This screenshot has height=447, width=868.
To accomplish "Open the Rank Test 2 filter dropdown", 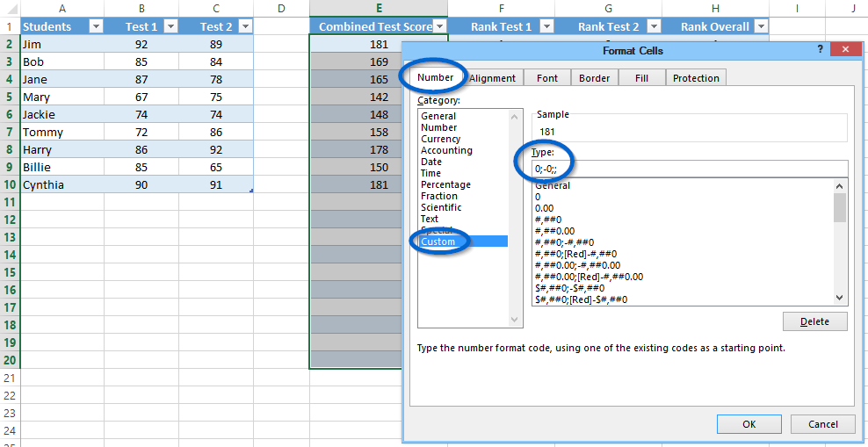I will (654, 26).
